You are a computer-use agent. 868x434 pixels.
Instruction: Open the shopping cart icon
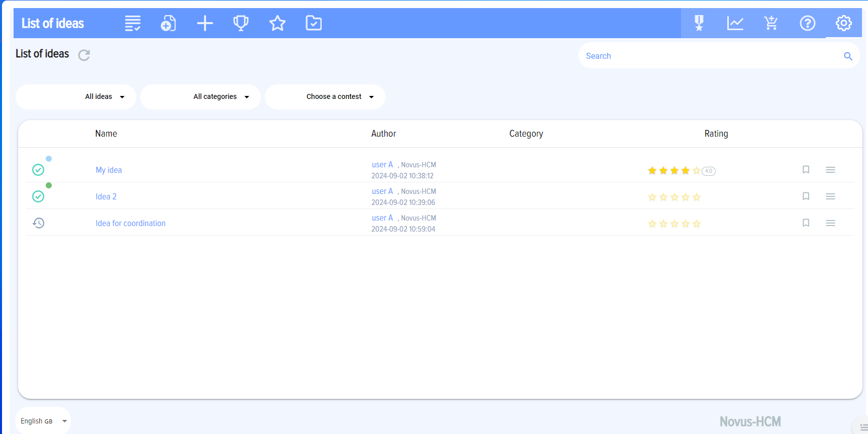coord(771,23)
